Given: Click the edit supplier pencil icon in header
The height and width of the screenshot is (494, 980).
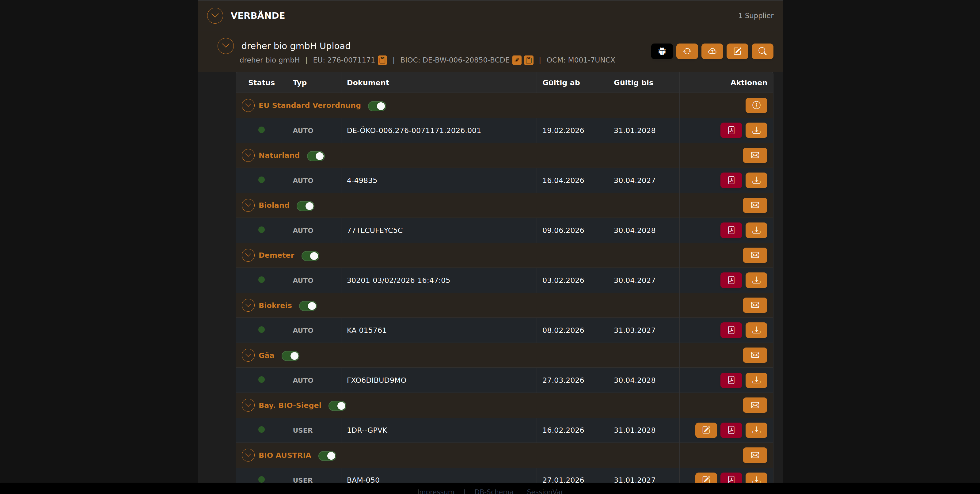Looking at the screenshot, I should (737, 51).
